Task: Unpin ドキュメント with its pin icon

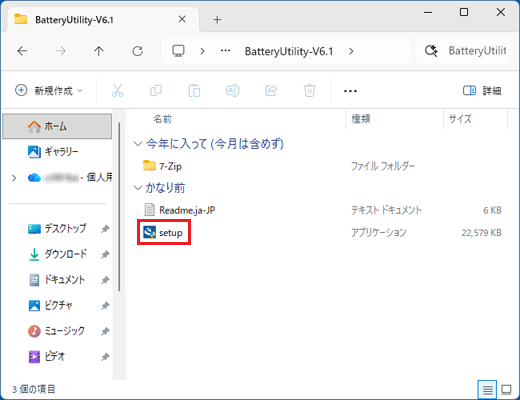Action: 105,280
